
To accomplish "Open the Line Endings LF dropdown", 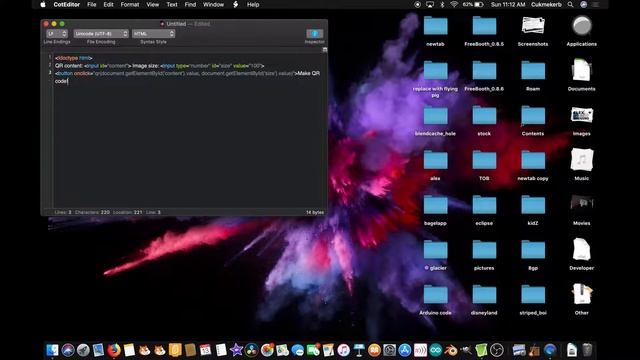I will coord(57,33).
